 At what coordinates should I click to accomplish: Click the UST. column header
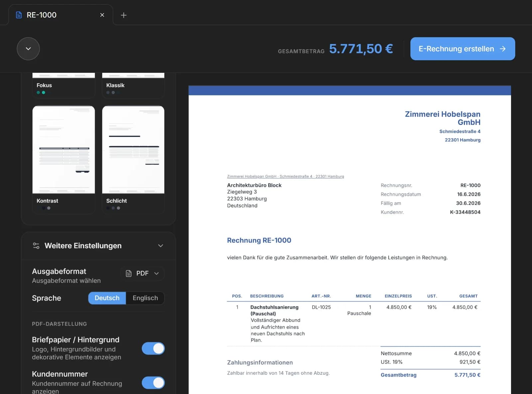coord(432,296)
